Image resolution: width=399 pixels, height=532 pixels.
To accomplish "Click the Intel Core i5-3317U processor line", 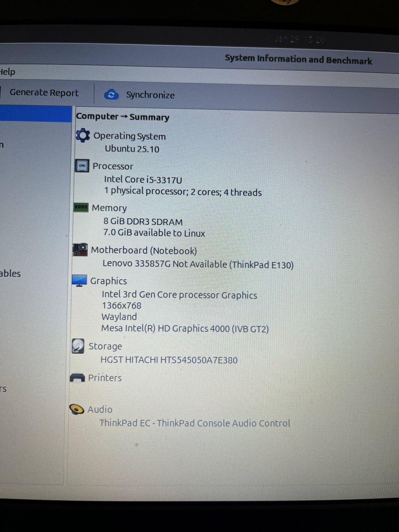I will coord(143,180).
